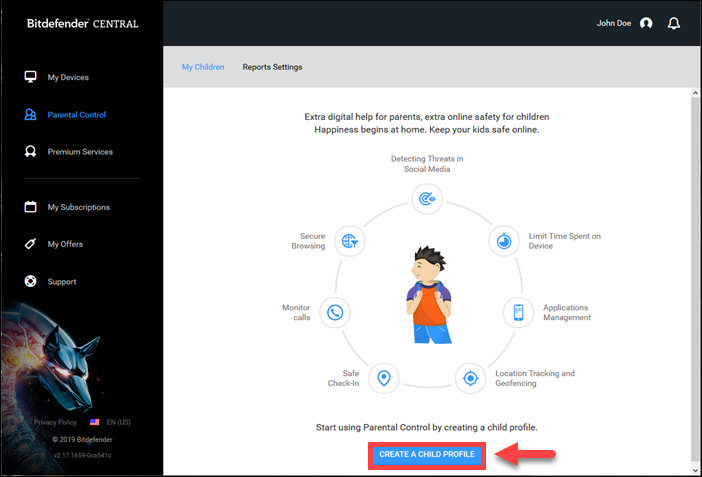Click the John Doe account name
Image resolution: width=702 pixels, height=477 pixels.
[x=614, y=23]
